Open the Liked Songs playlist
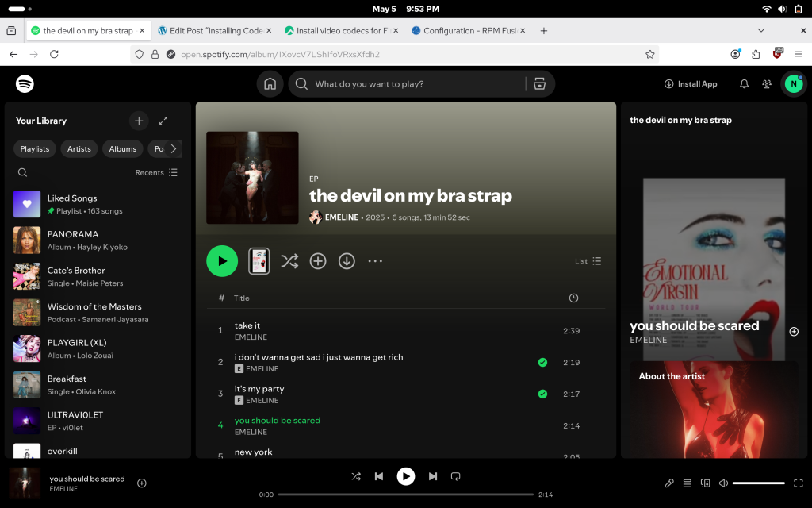 coord(98,204)
